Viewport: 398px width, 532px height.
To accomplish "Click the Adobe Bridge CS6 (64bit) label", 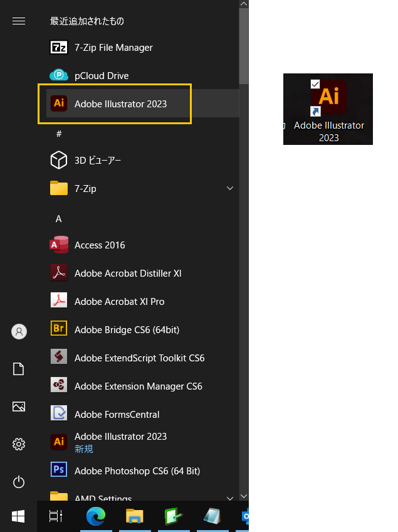I will coord(127,330).
